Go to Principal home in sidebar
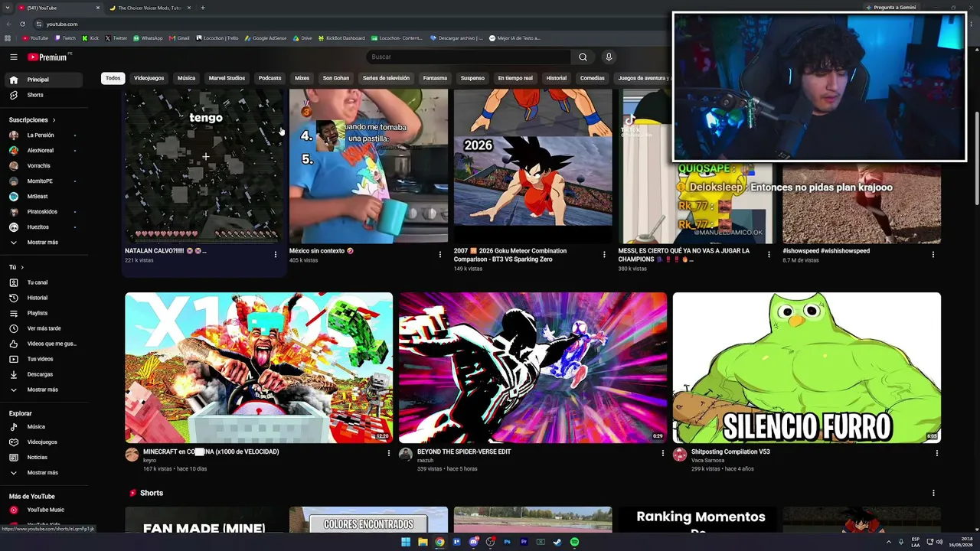Screen dimensions: 980x551 [44, 80]
